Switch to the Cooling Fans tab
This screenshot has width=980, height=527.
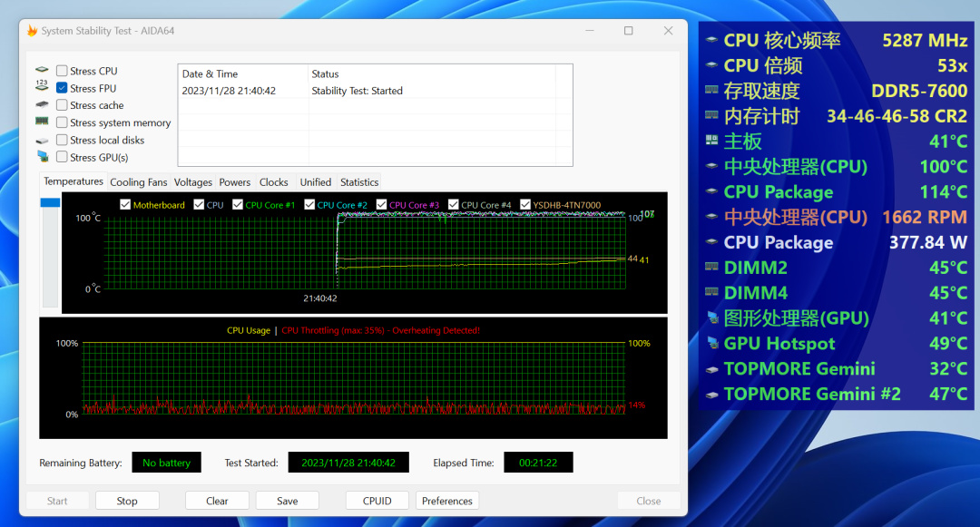pos(139,182)
